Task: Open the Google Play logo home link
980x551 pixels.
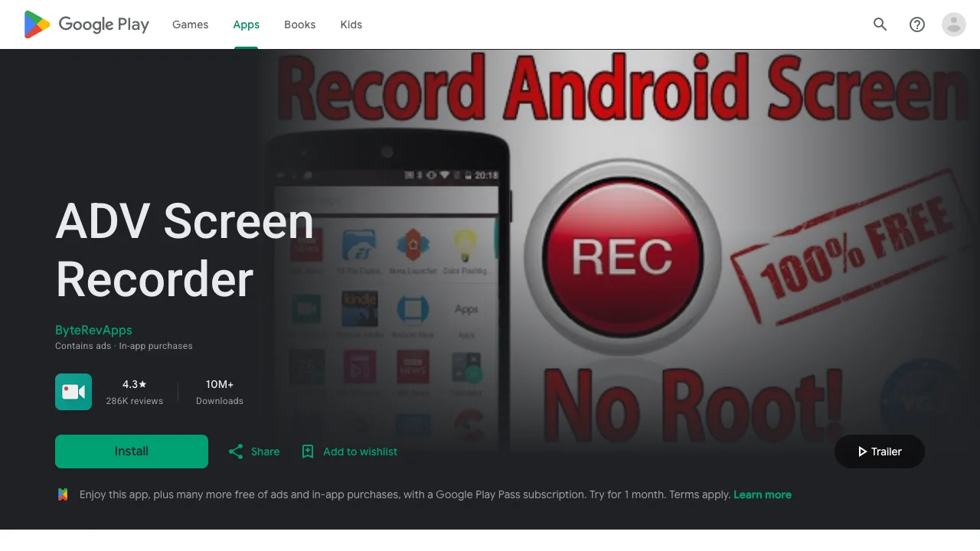Action: [x=87, y=24]
